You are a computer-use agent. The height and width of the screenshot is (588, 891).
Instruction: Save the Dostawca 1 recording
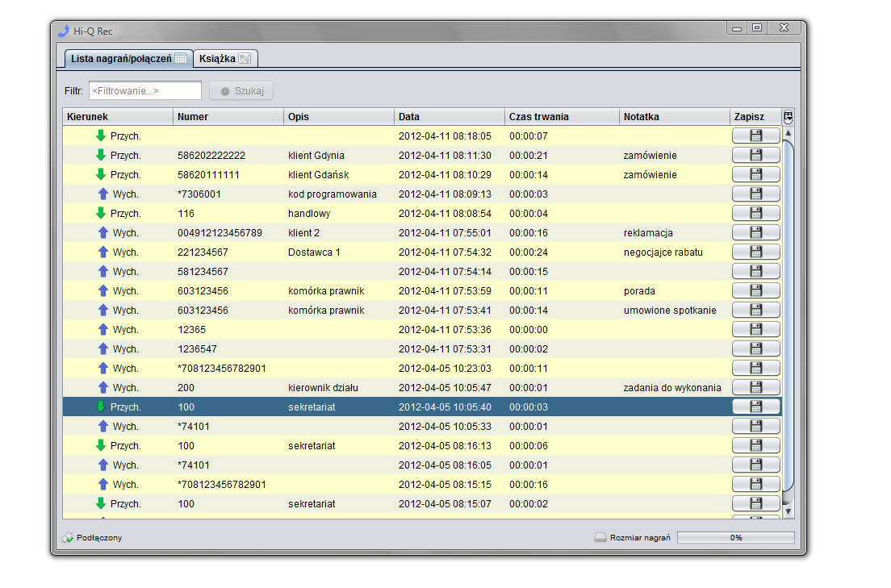755,251
